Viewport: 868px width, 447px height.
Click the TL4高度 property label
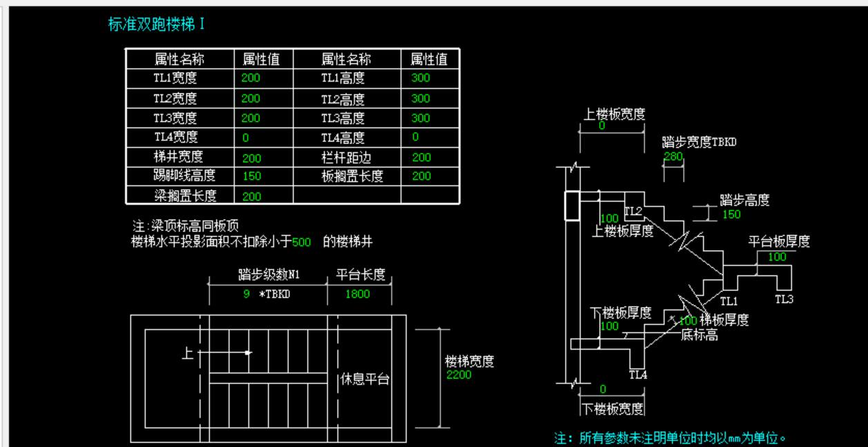[x=343, y=137]
